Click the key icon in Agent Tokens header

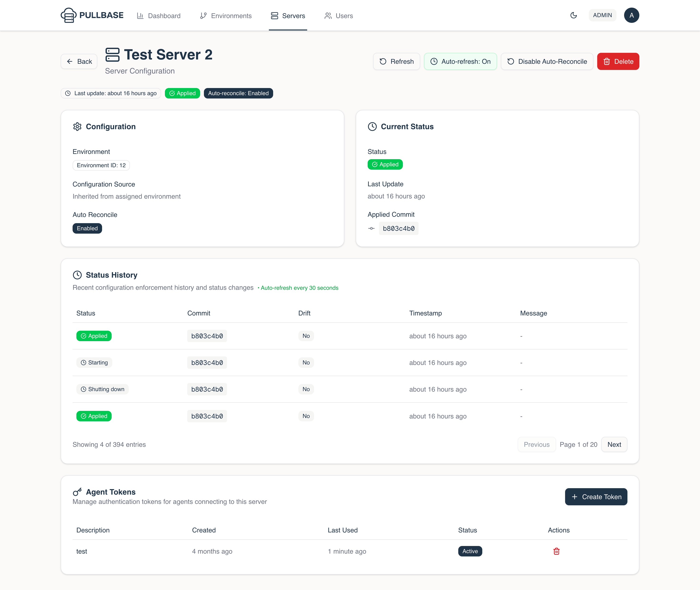[x=77, y=492]
